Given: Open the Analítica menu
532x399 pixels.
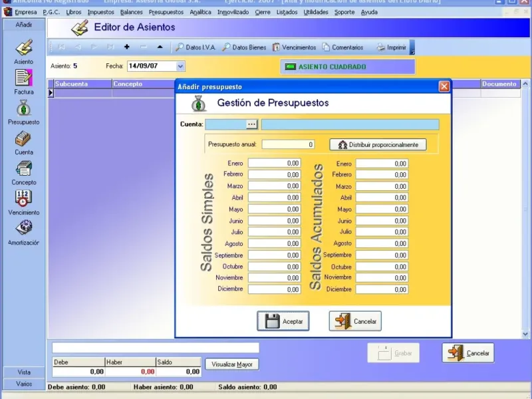Looking at the screenshot, I should pos(200,12).
